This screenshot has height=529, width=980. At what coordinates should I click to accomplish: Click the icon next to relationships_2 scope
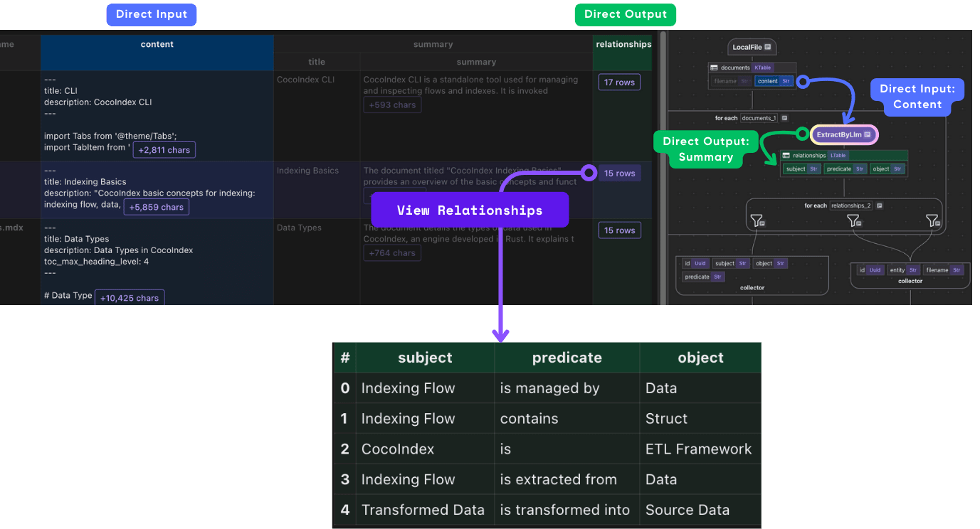tap(880, 205)
